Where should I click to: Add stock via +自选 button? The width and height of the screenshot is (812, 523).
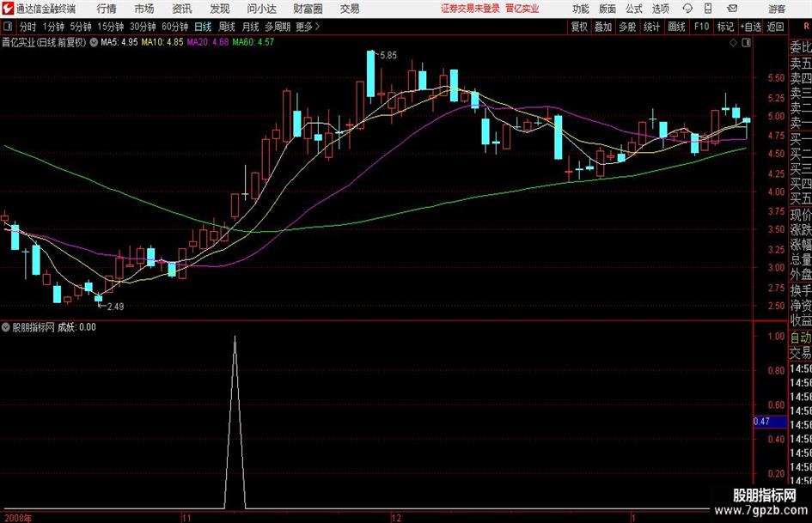(750, 27)
